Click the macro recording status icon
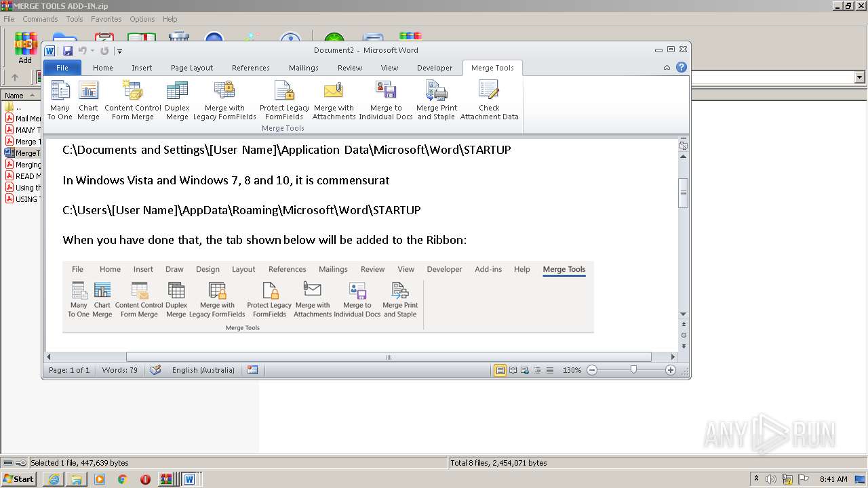The width and height of the screenshot is (868, 488). point(253,370)
